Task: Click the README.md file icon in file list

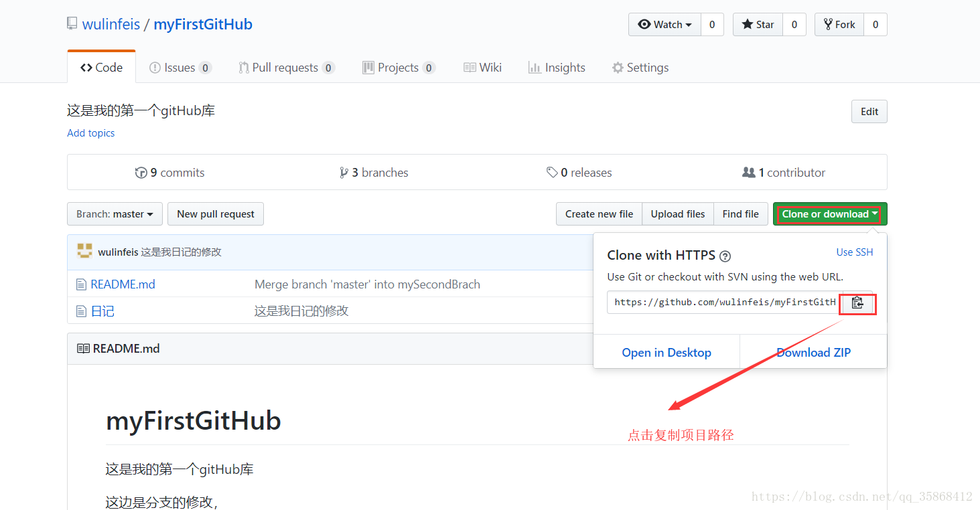Action: [x=81, y=284]
